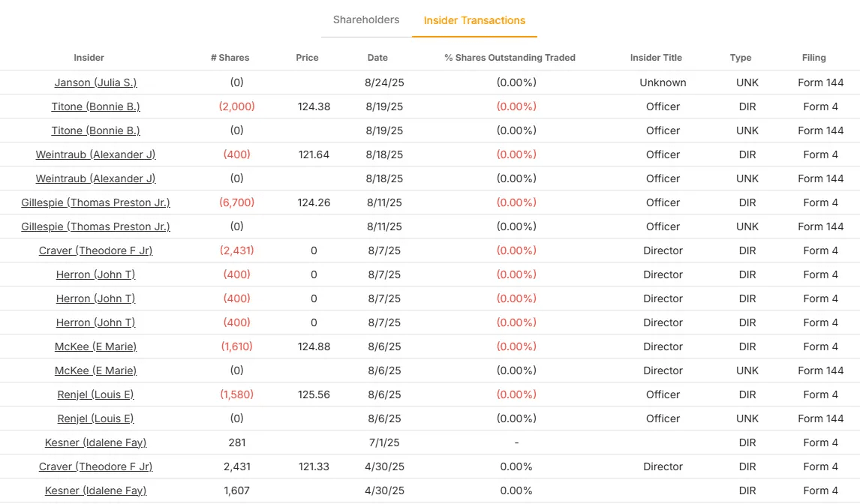The height and width of the screenshot is (504, 860).
Task: Click the # Shares column header
Action: click(230, 58)
